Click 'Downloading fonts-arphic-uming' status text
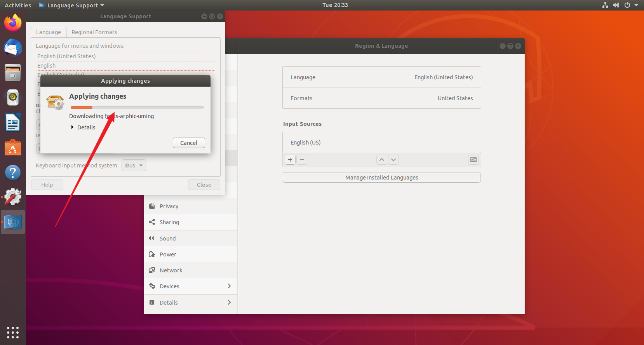Viewport: 644px width, 345px height. coord(111,116)
